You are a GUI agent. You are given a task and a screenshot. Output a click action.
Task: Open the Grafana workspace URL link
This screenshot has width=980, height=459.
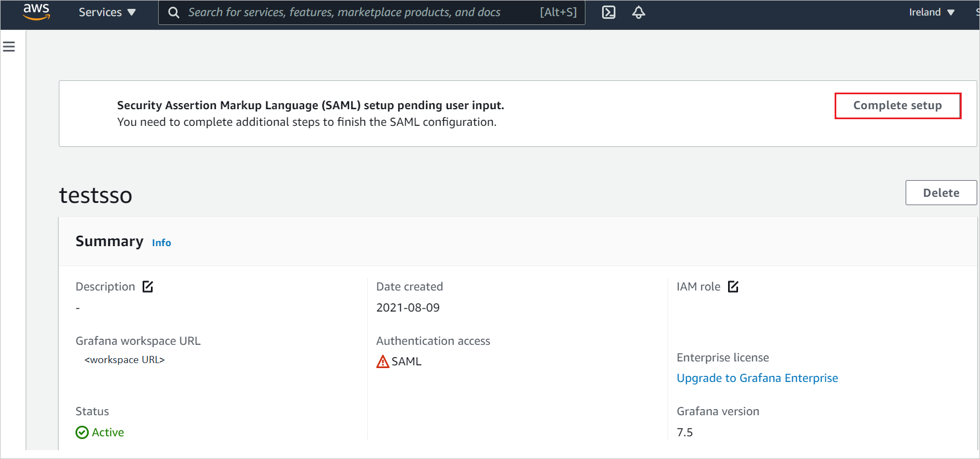click(124, 360)
